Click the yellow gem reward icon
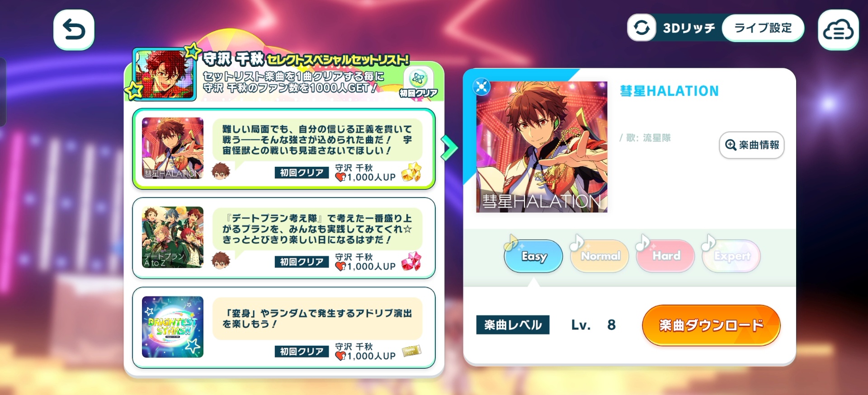 (x=411, y=172)
